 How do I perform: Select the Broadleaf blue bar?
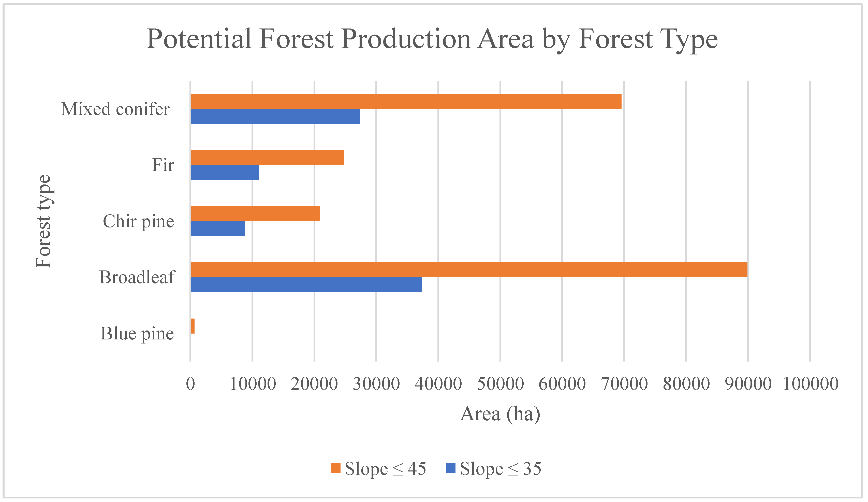pyautogui.click(x=306, y=285)
